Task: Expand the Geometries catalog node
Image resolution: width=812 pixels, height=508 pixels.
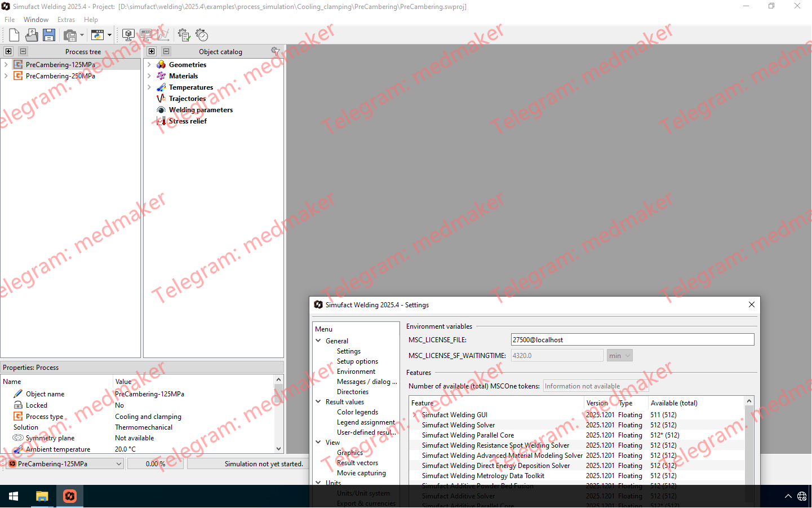Action: (x=149, y=65)
